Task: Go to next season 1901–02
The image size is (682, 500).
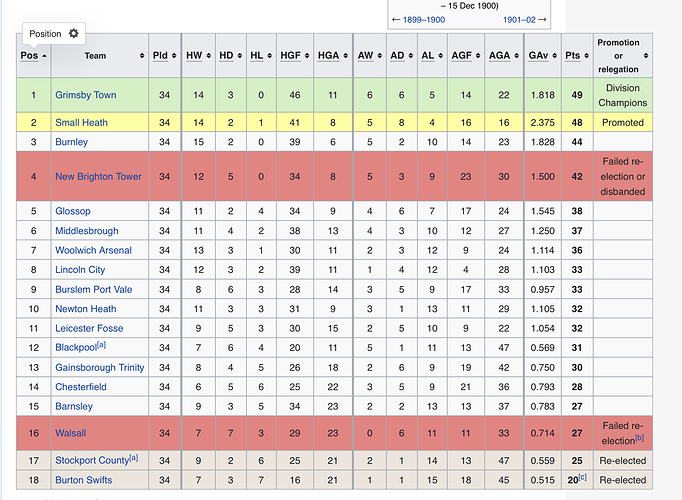Action: (x=519, y=20)
